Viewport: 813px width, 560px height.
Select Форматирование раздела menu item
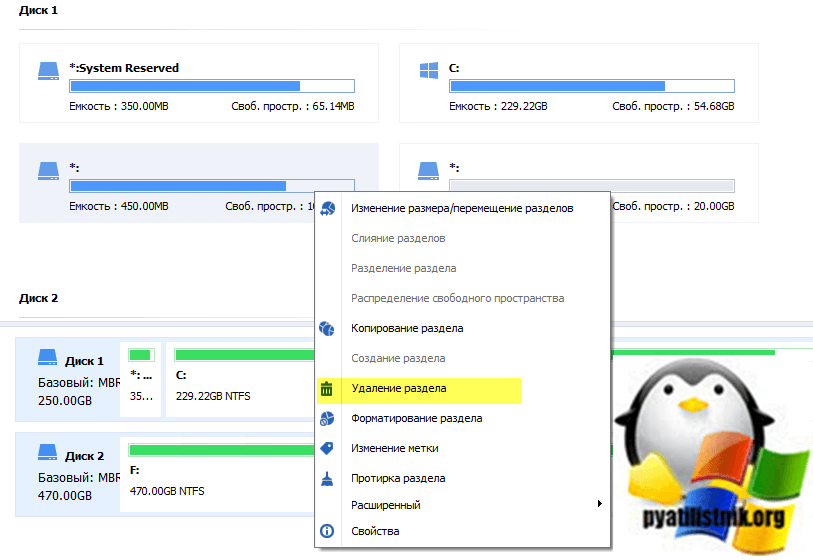click(416, 418)
